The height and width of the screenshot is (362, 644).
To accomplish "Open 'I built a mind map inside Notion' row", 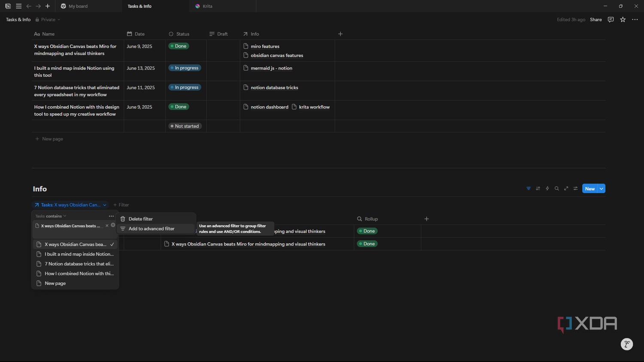I will point(74,72).
